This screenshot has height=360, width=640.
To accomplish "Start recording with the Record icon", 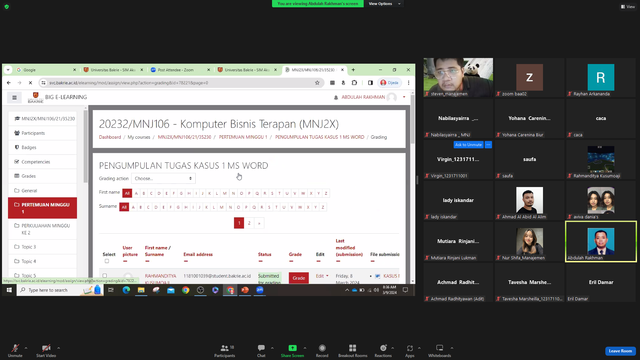I will [x=322, y=348].
